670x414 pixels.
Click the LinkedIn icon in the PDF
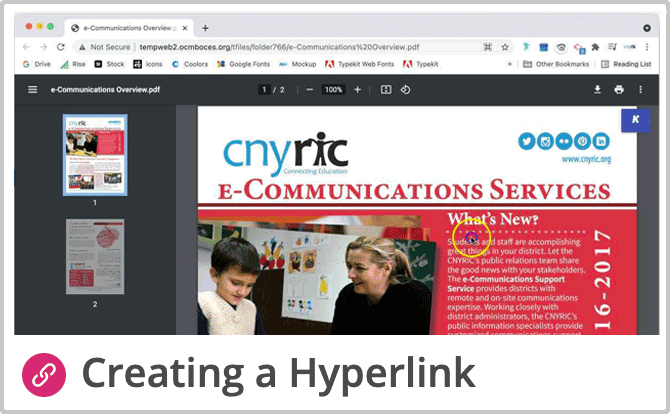click(x=601, y=141)
